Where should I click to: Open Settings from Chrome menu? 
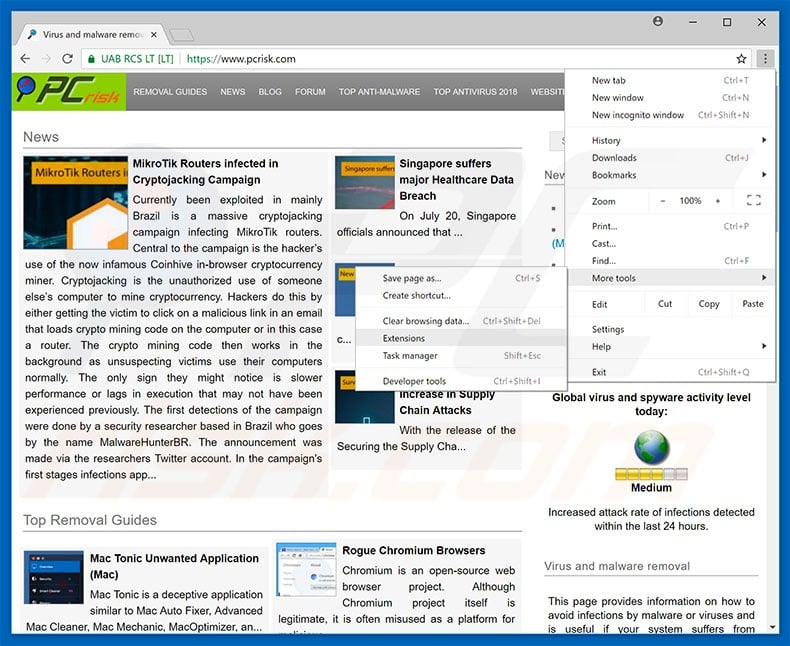point(670,329)
